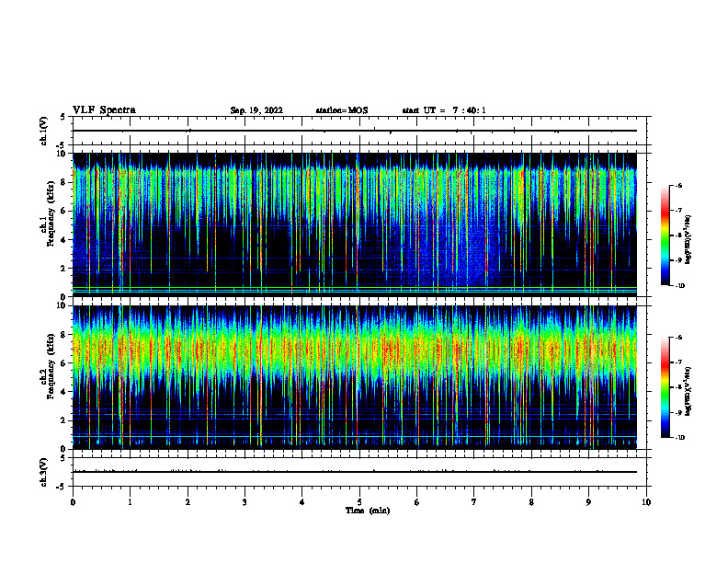Click the -6 value on ch.1 colorbar
The image size is (728, 563).
pos(678,185)
